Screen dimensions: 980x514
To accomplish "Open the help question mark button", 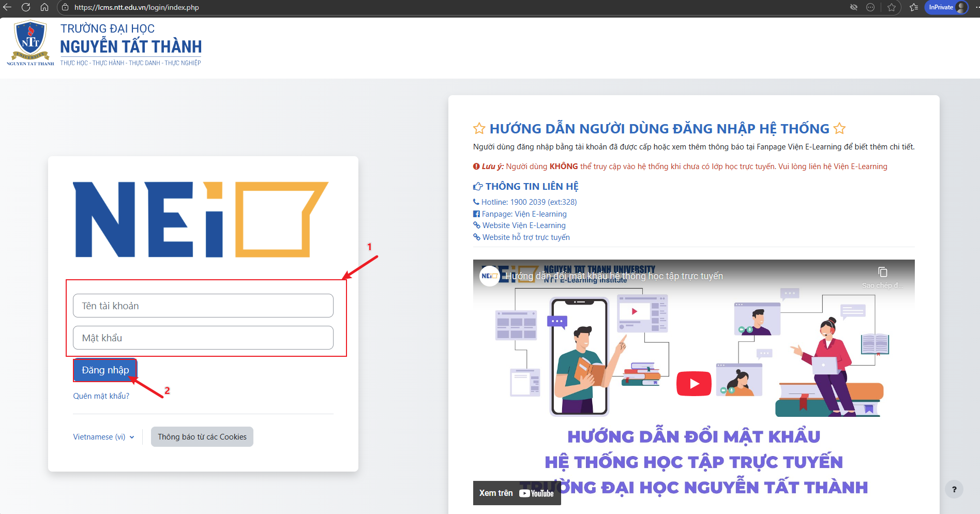I will click(954, 489).
